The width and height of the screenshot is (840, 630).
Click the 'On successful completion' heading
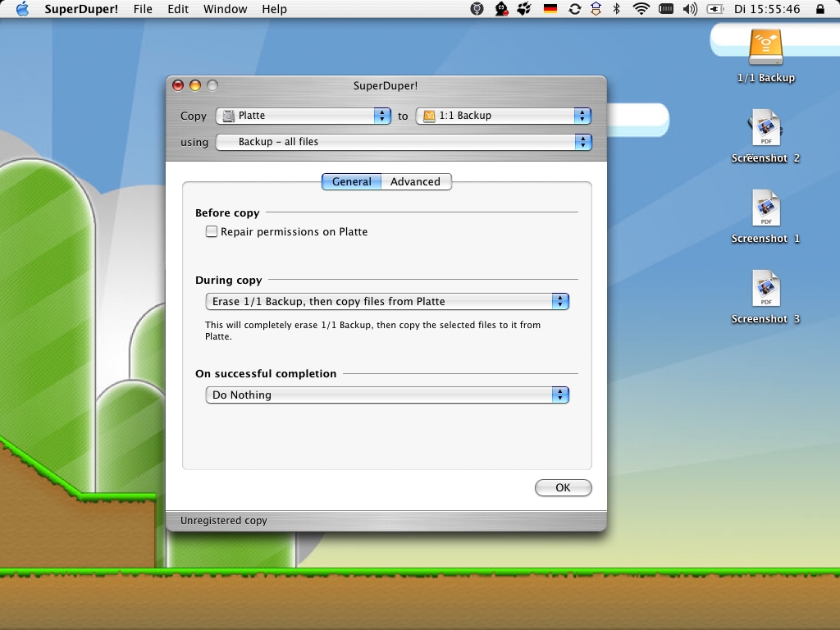pyautogui.click(x=266, y=373)
